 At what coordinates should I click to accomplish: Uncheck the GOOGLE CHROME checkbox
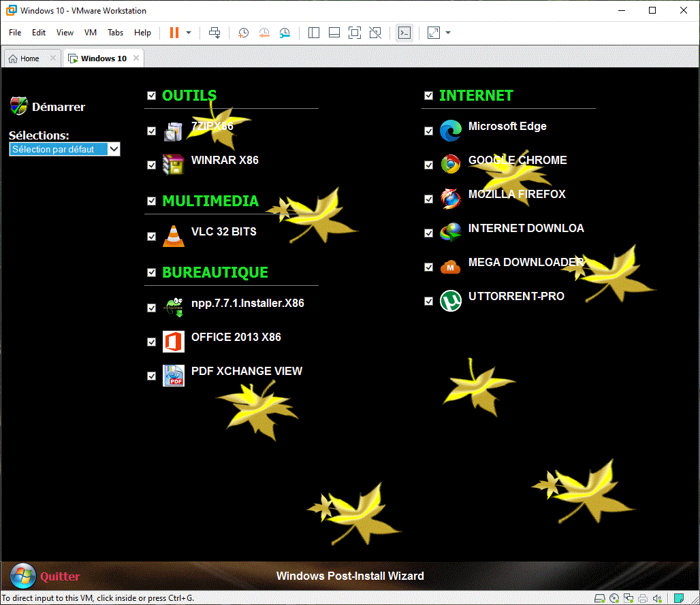[428, 165]
